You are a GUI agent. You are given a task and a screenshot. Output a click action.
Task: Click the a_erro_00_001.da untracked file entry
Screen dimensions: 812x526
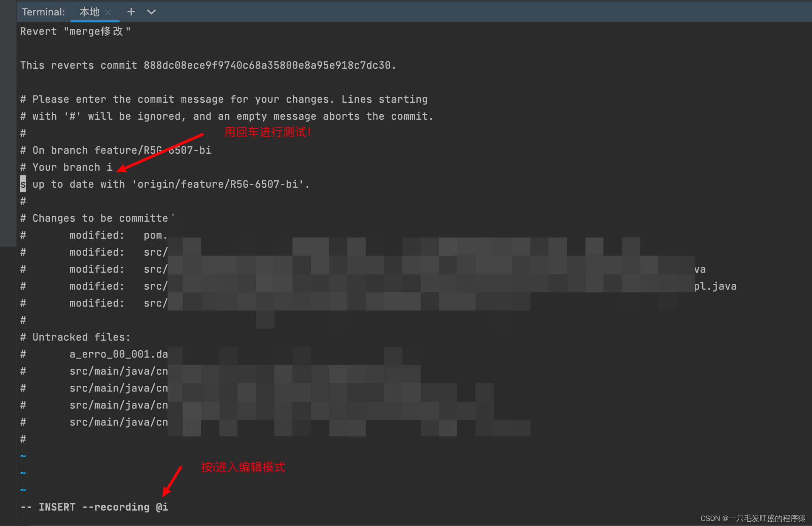(119, 354)
